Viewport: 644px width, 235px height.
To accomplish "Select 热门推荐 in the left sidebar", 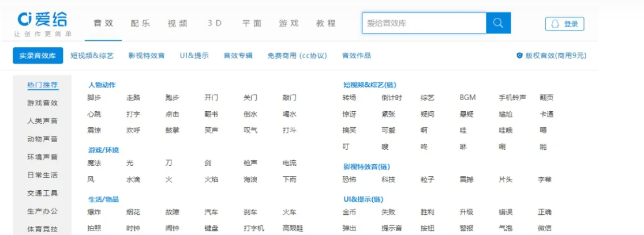I will (x=43, y=85).
